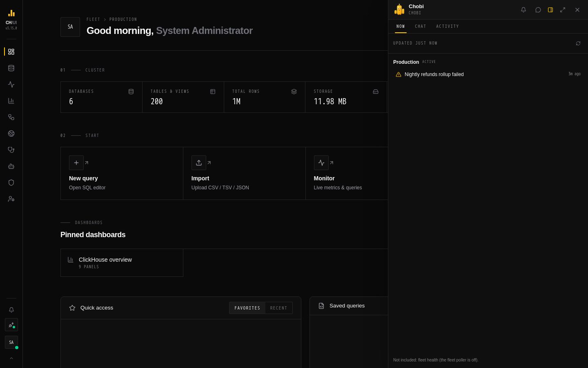Expand the sidebar using the bottom chevron

(x=11, y=358)
